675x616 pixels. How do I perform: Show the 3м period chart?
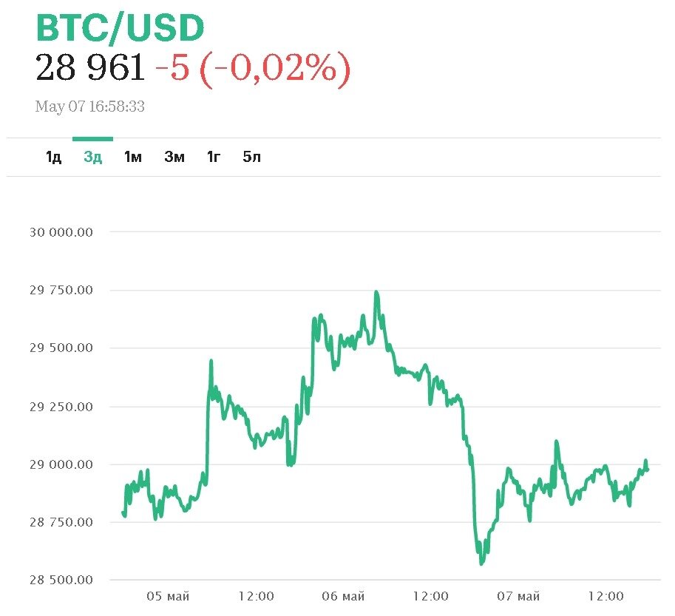click(x=174, y=157)
